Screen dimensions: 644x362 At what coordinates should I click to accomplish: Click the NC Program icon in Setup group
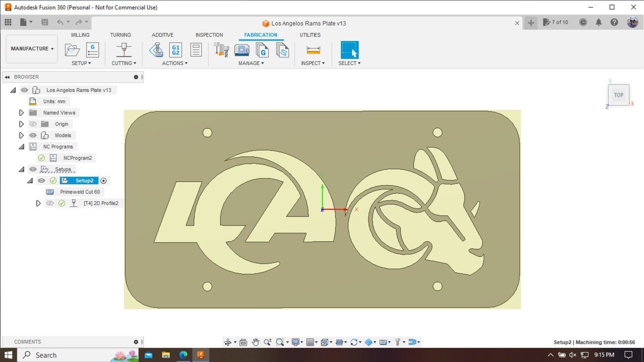point(93,50)
